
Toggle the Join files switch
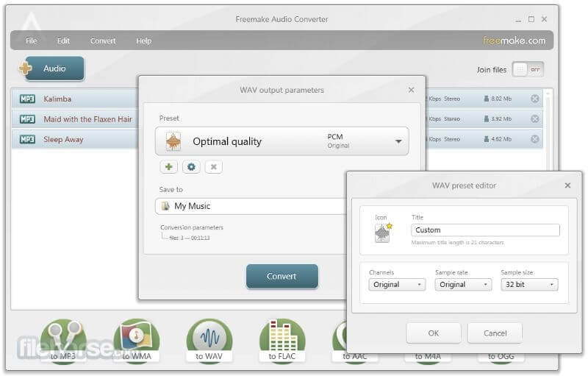(528, 69)
